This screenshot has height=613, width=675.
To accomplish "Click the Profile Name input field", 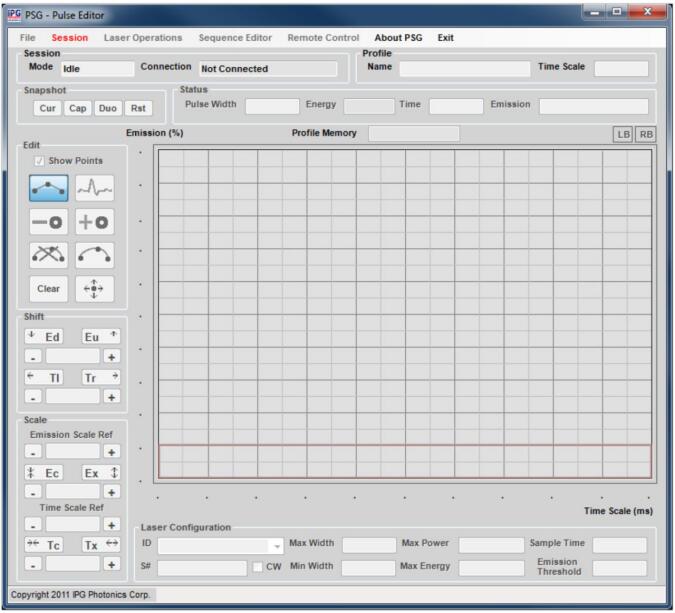I will point(464,69).
